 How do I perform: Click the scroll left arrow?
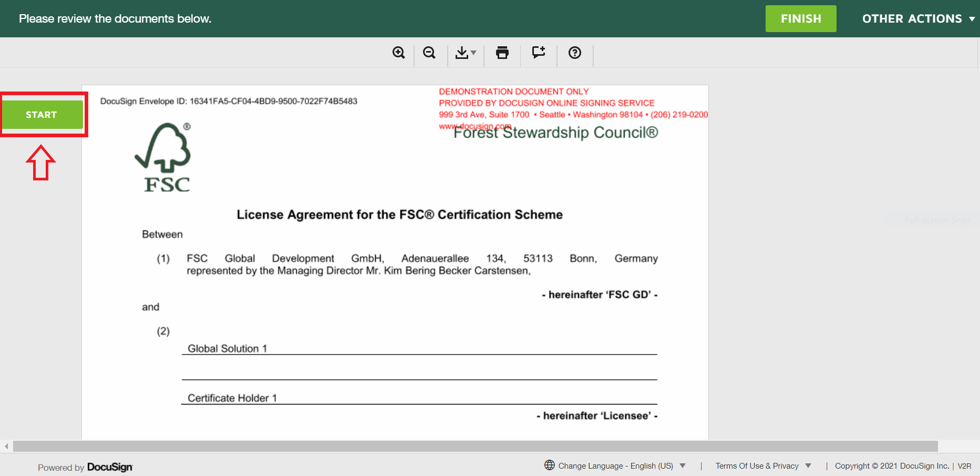[x=6, y=447]
